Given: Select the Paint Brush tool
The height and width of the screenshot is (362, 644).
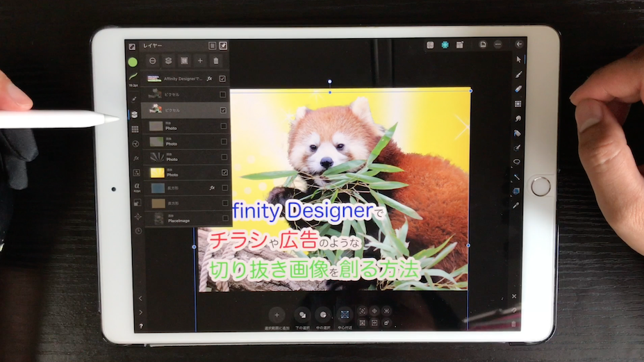Looking at the screenshot, I should [518, 74].
